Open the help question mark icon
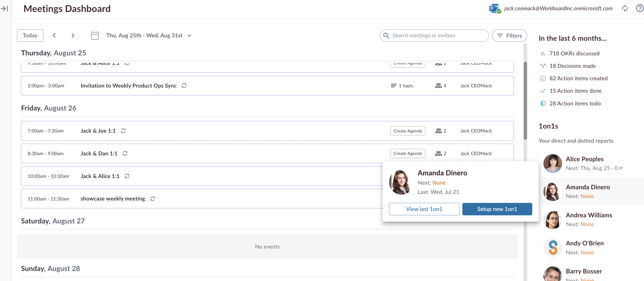 tap(640, 9)
